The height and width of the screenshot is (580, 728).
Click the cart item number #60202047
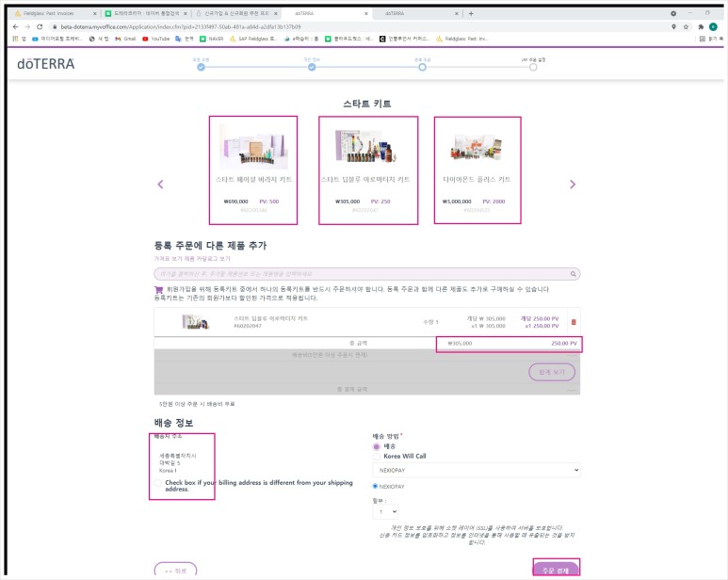click(248, 326)
